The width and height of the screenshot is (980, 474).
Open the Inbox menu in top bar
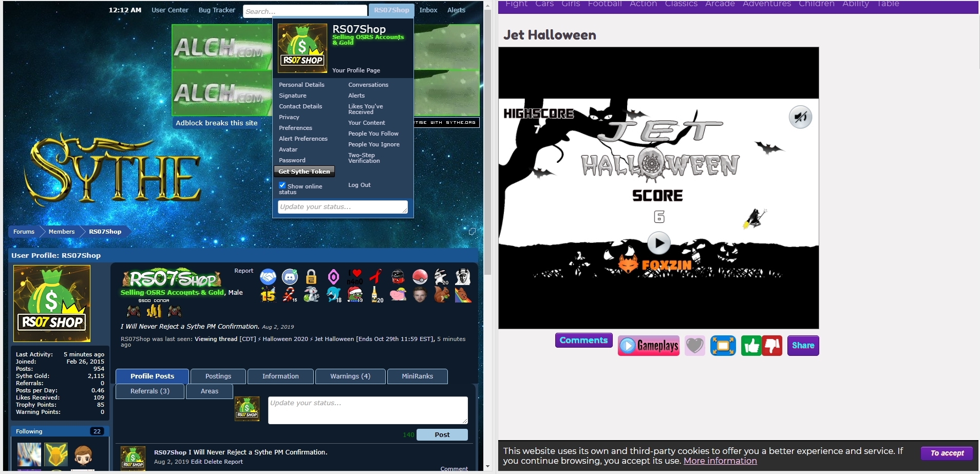click(x=428, y=10)
